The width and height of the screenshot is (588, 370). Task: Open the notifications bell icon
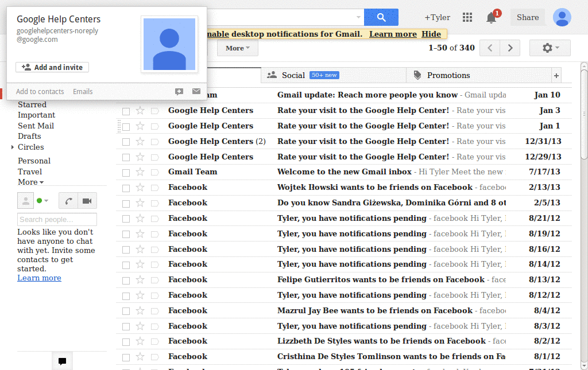492,17
